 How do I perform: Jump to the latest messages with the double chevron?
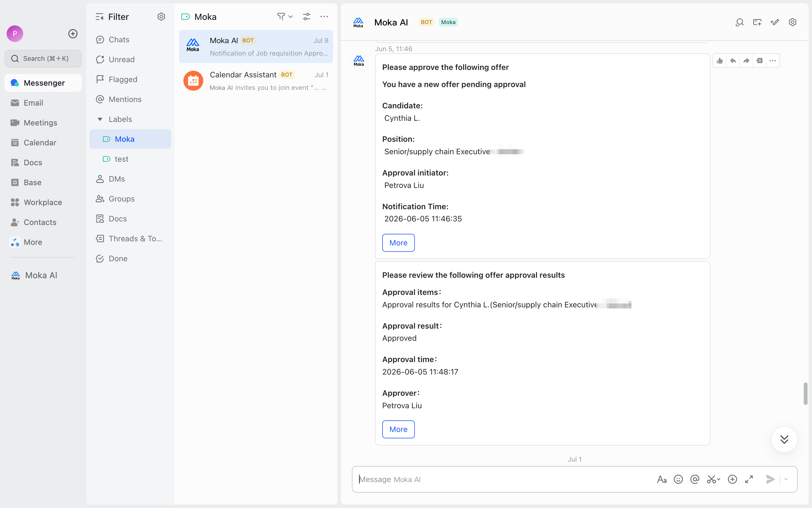click(784, 439)
